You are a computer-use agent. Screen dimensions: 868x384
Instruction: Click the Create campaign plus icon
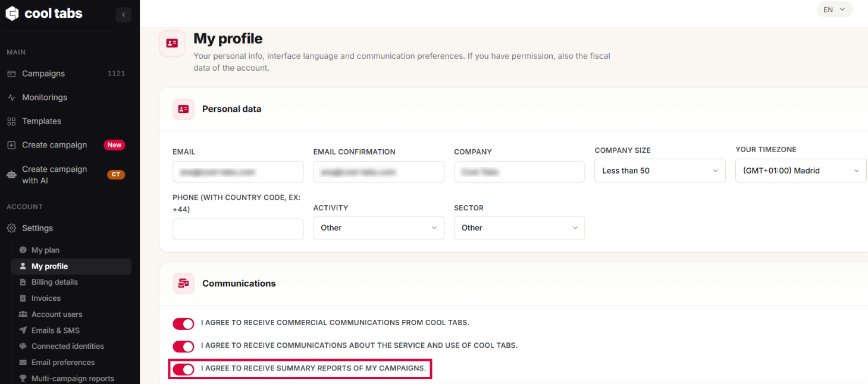(x=11, y=145)
